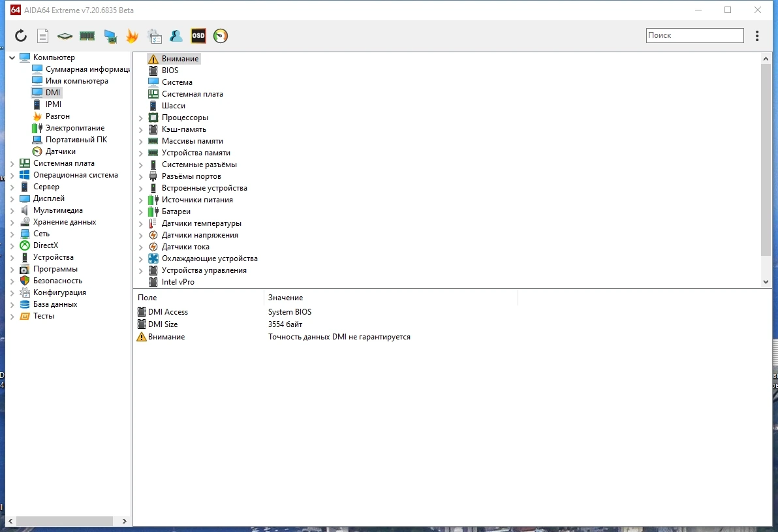
Task: Open the OSD panel icon
Action: pyautogui.click(x=198, y=36)
